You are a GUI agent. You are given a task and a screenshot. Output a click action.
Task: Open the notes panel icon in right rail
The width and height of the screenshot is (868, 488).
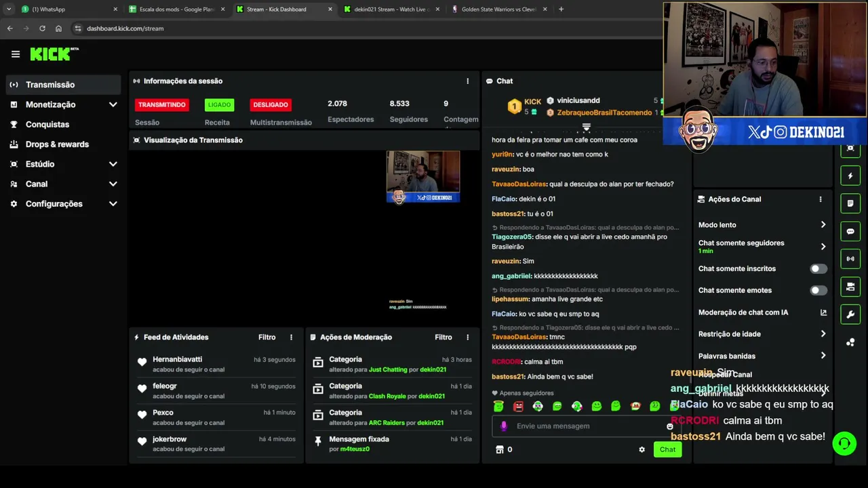[x=850, y=203]
